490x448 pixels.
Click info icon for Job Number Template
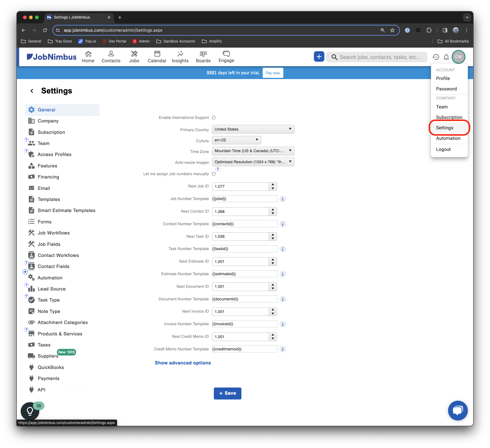tap(282, 199)
